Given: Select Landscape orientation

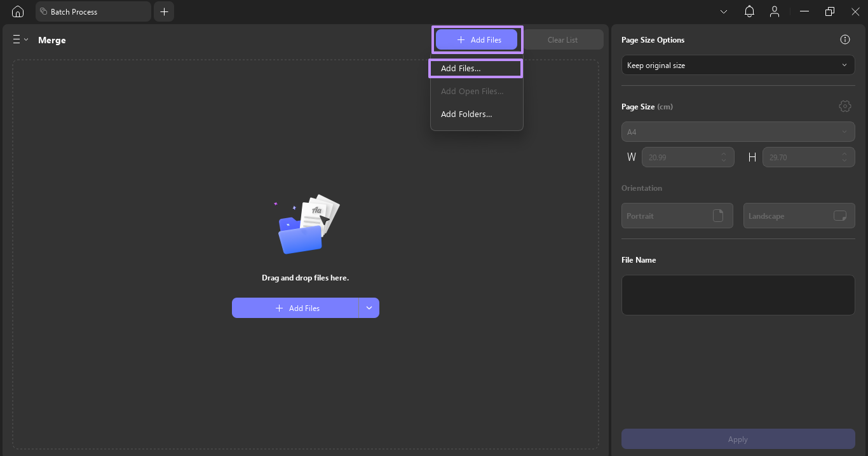Looking at the screenshot, I should 799,216.
